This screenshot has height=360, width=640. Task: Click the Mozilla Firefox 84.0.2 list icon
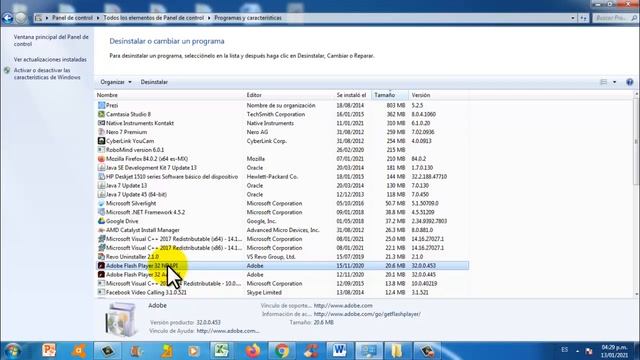click(x=101, y=159)
